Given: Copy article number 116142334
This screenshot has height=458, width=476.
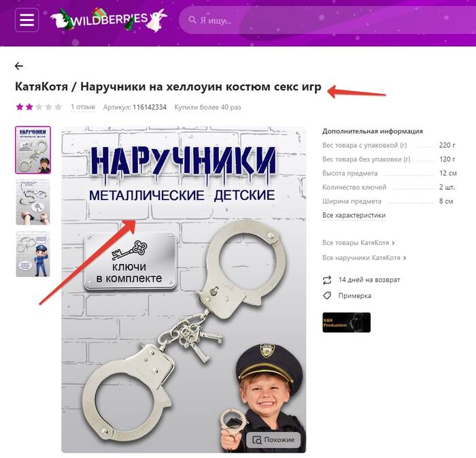Looking at the screenshot, I should (150, 107).
